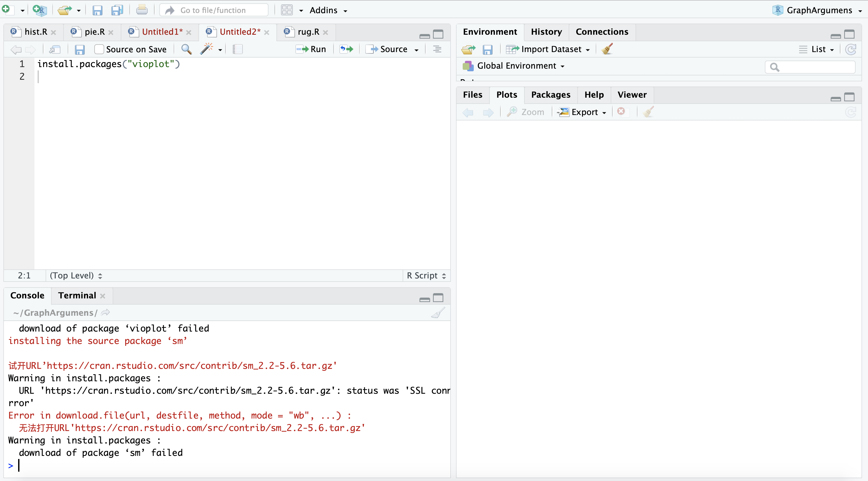Open the Export plot menu
This screenshot has width=868, height=481.
[x=582, y=112]
